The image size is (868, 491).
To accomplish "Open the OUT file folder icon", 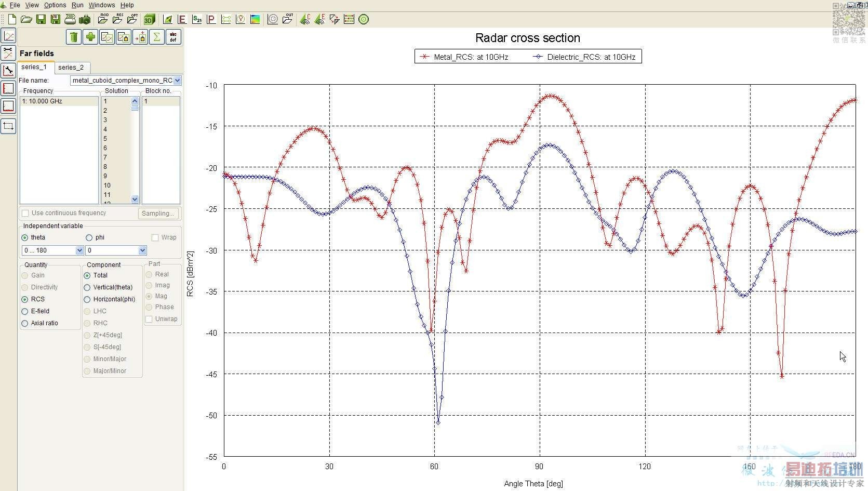I will coord(288,19).
